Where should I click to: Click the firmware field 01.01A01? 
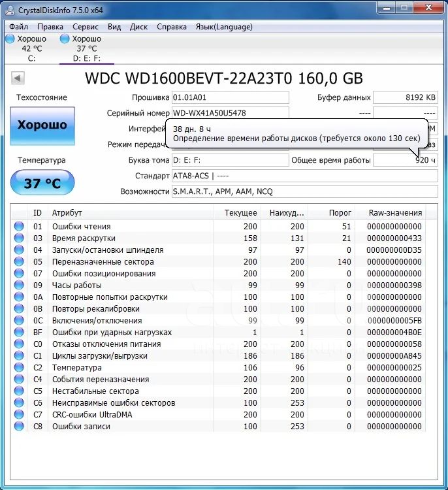pyautogui.click(x=231, y=97)
